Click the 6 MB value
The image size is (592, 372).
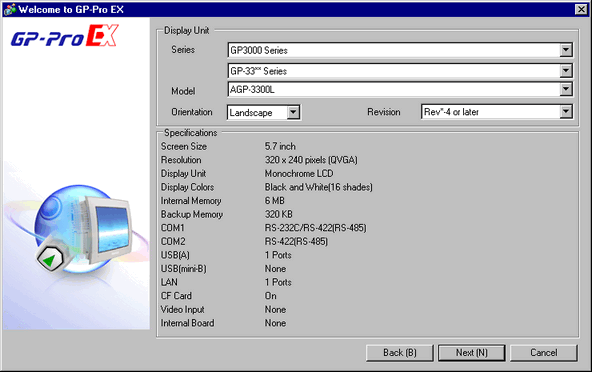point(274,201)
